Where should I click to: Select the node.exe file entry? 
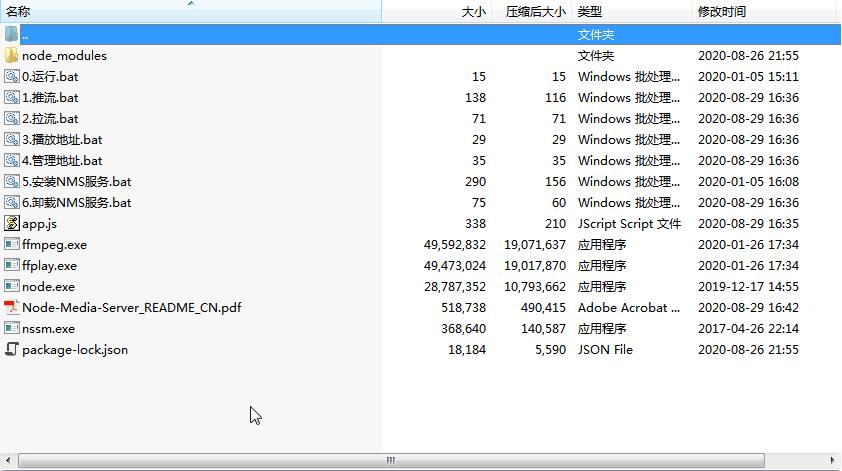(x=48, y=287)
